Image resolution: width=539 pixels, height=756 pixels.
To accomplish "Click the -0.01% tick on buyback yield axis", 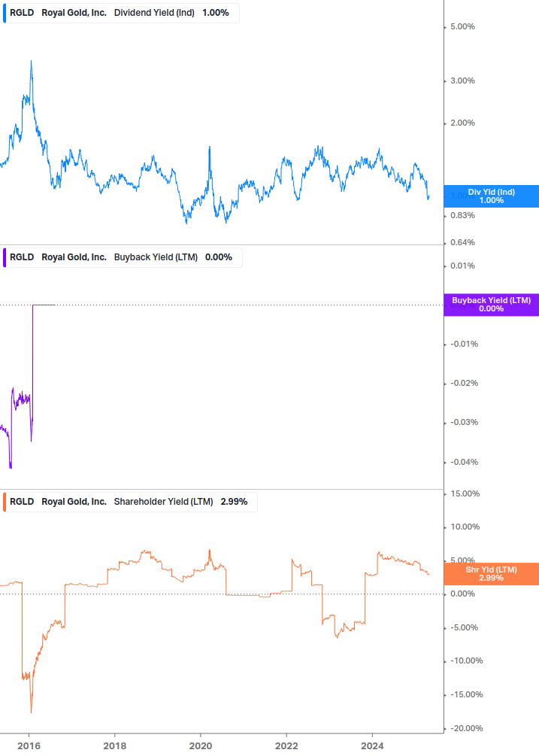I will [464, 345].
